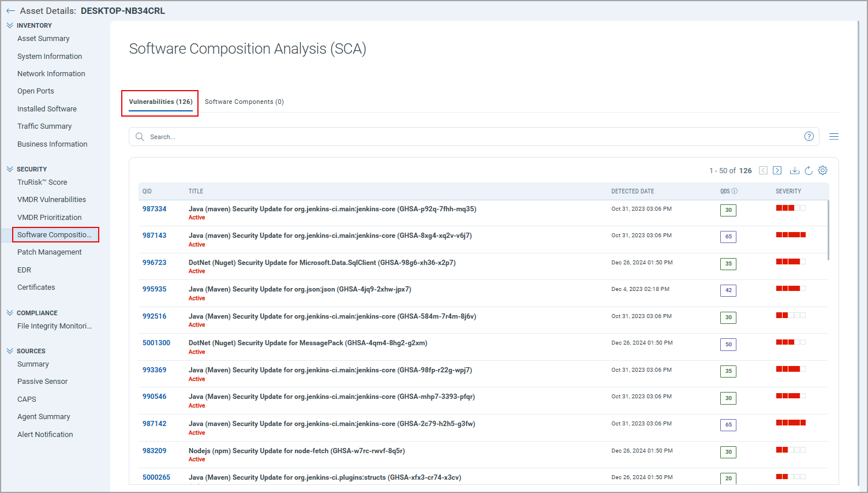Open Asset Summary in sidebar
The width and height of the screenshot is (868, 493).
(43, 39)
